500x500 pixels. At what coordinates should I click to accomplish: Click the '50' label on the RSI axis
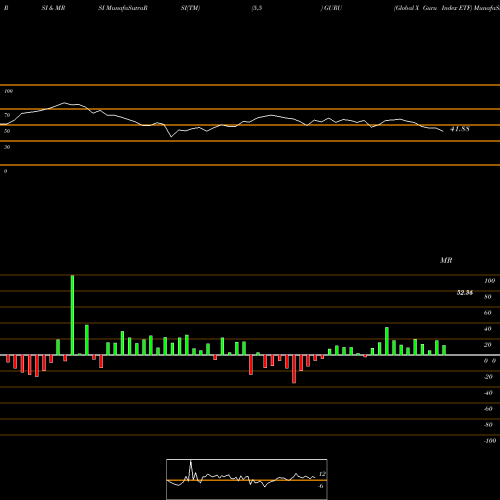click(x=7, y=131)
